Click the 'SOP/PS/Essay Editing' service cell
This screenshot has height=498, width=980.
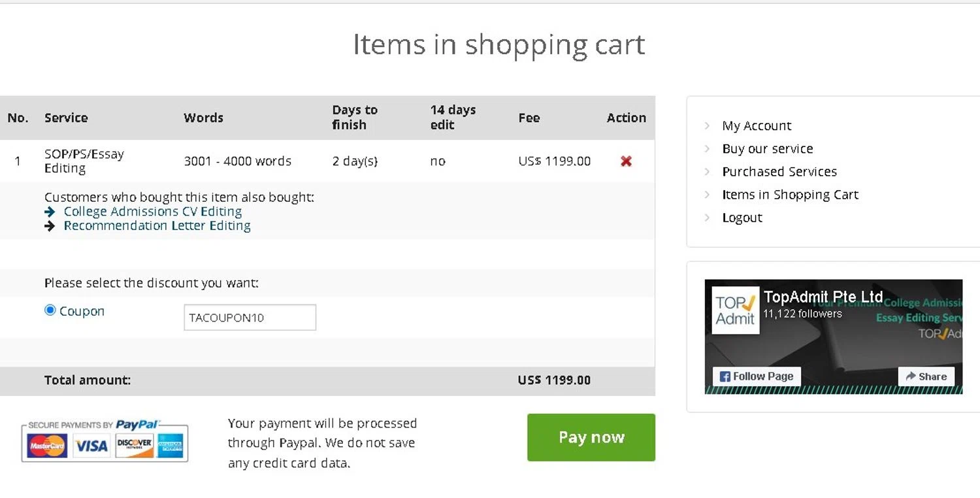point(84,161)
